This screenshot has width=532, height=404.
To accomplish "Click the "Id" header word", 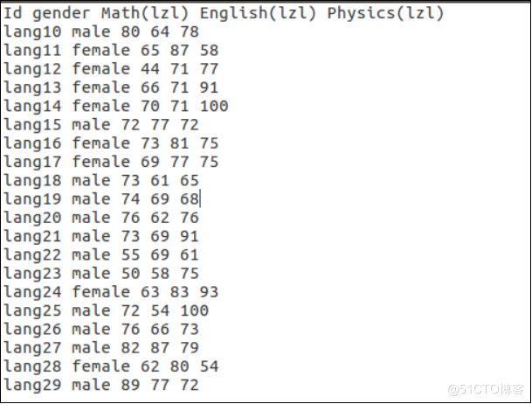I will (x=13, y=14).
